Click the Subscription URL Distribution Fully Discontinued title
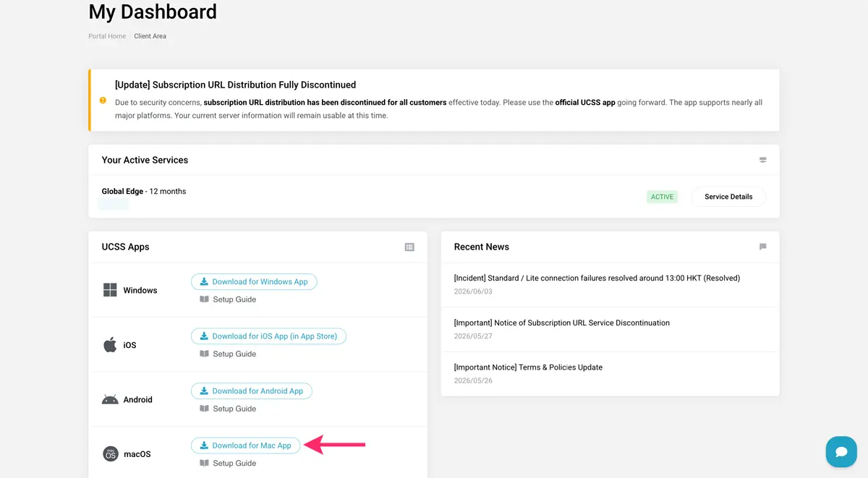The height and width of the screenshot is (478, 868). click(235, 85)
